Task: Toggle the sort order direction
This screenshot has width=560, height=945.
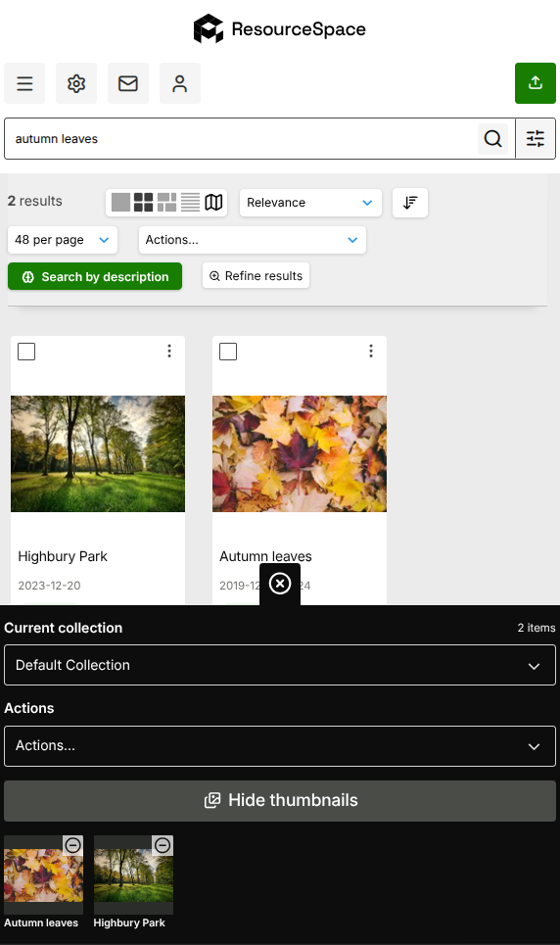Action: [410, 203]
